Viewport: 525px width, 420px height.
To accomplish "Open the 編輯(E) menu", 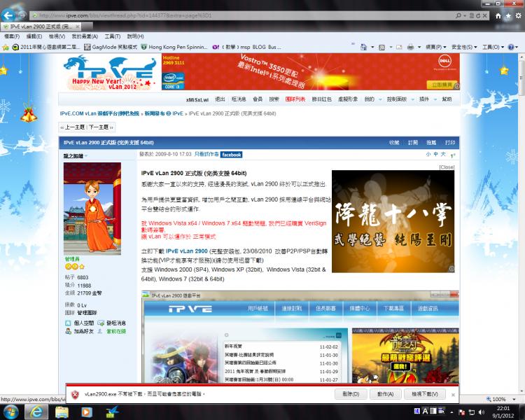I will [34, 36].
